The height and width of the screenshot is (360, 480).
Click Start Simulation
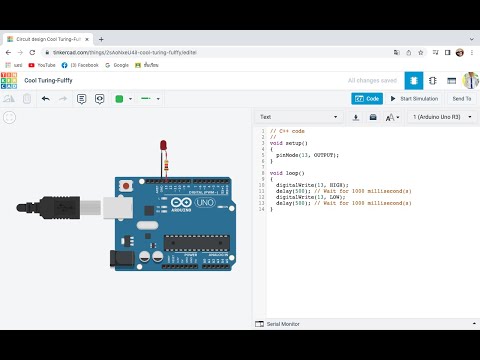tap(414, 99)
